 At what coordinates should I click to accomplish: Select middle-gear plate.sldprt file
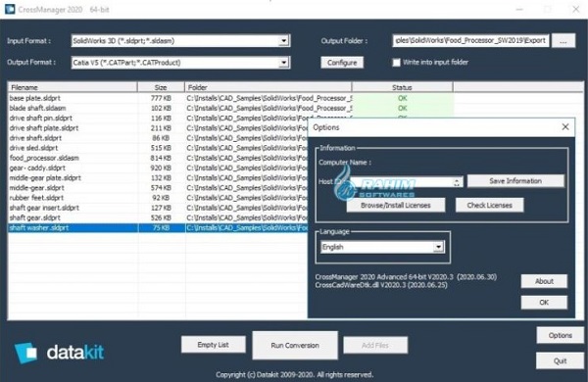pos(45,177)
